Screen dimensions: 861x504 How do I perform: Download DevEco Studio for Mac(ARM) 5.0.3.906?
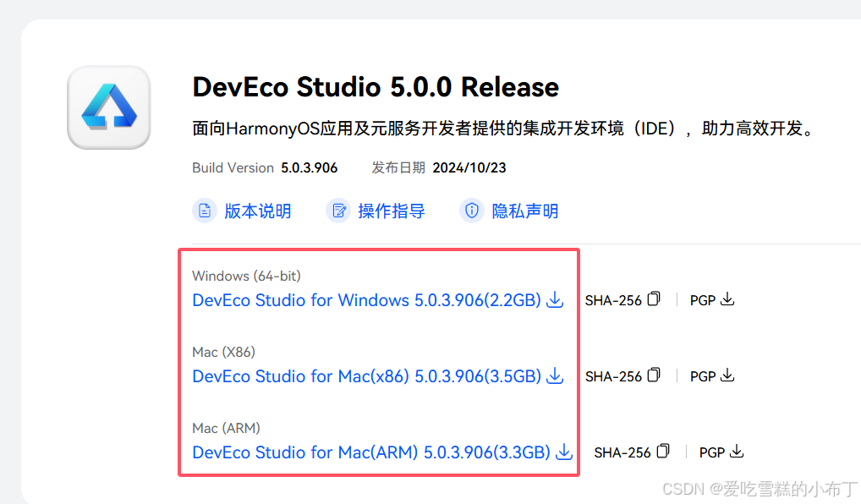[x=371, y=452]
